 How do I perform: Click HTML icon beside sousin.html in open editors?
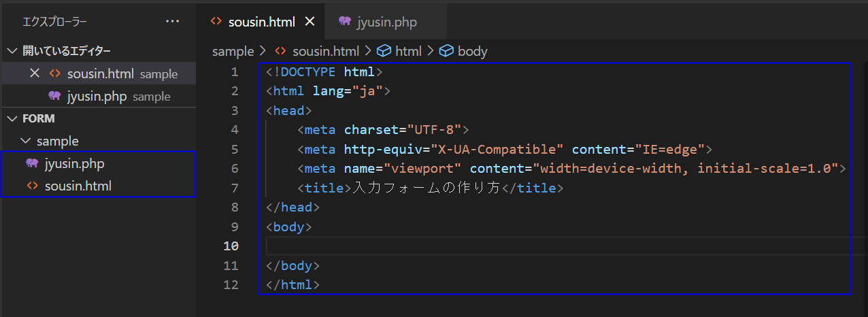point(55,73)
